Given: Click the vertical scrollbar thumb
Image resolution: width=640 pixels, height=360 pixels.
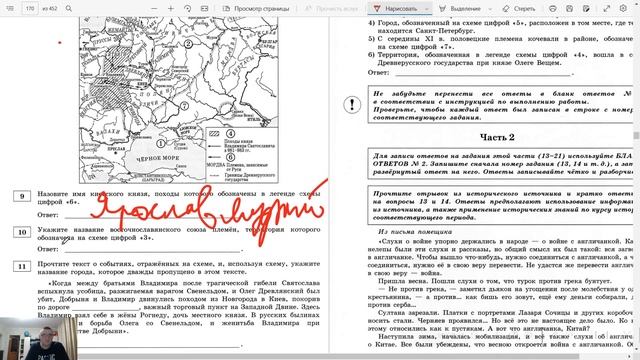Looking at the screenshot, I should 636,136.
